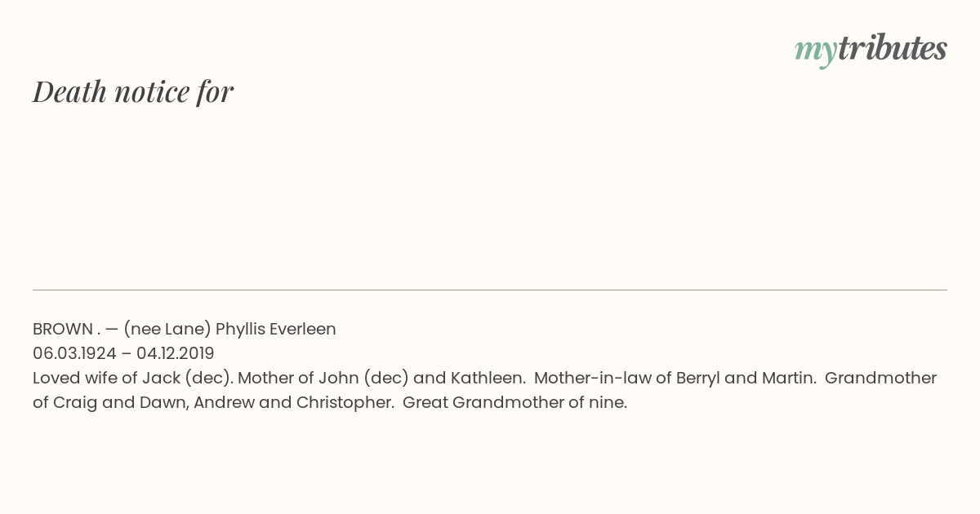The width and height of the screenshot is (980, 514).
Task: Click the name Berryl
Action: (698, 379)
